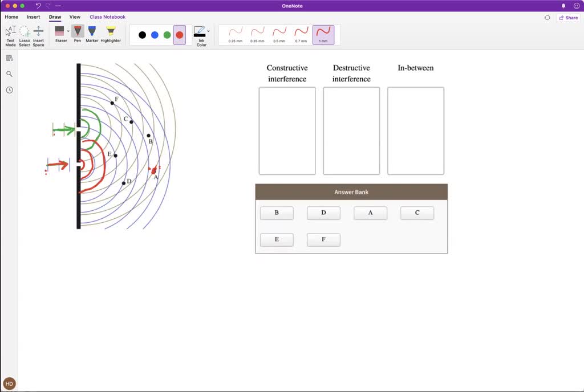The width and height of the screenshot is (584, 392).
Task: Expand the Eraser options dropdown arrow
Action: coord(68,31)
